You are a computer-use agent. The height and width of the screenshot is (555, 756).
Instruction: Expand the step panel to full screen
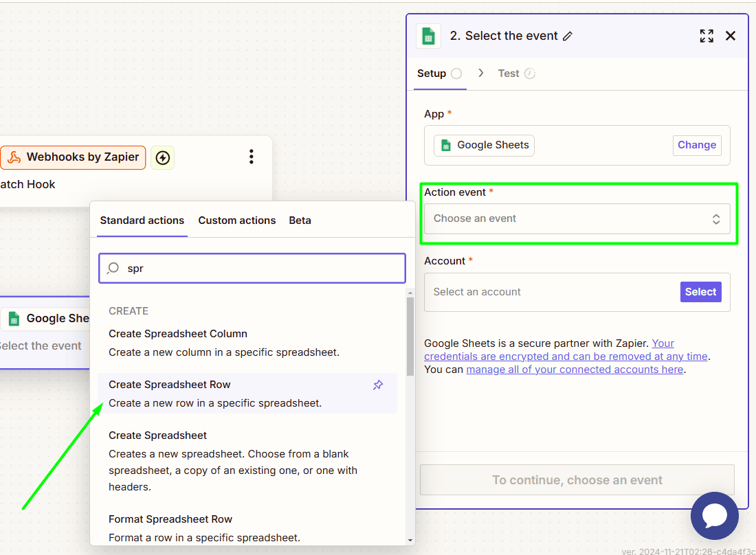coord(707,36)
